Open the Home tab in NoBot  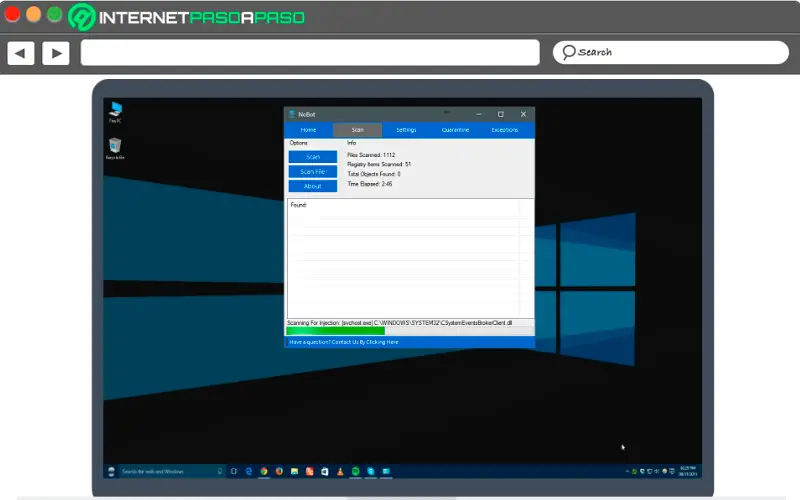coord(308,130)
